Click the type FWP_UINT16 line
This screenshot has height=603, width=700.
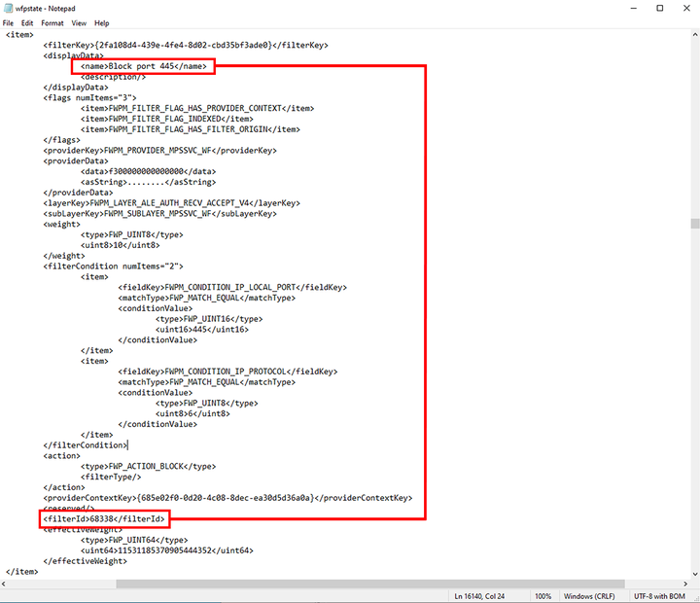pos(209,319)
